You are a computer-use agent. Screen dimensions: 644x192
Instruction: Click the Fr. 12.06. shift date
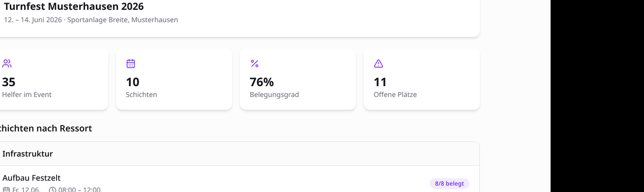pyautogui.click(x=26, y=190)
